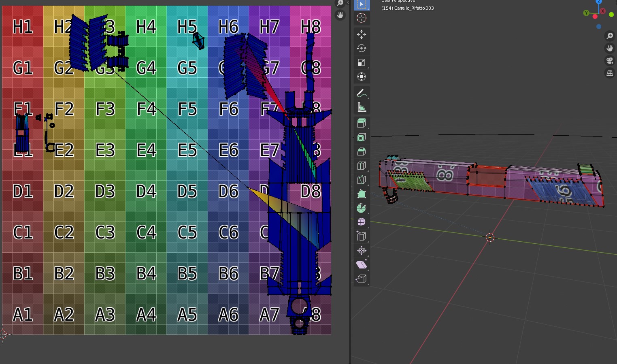This screenshot has width=617, height=364.
Task: Click the negative Z blue dot on gizmo
Action: tap(599, 27)
